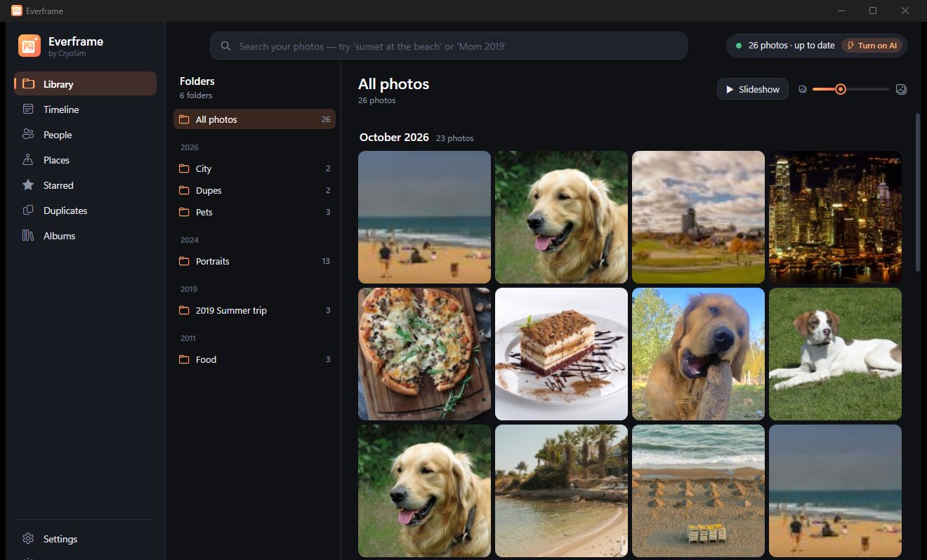Click the photo grid vertical scrollbar

pyautogui.click(x=918, y=192)
